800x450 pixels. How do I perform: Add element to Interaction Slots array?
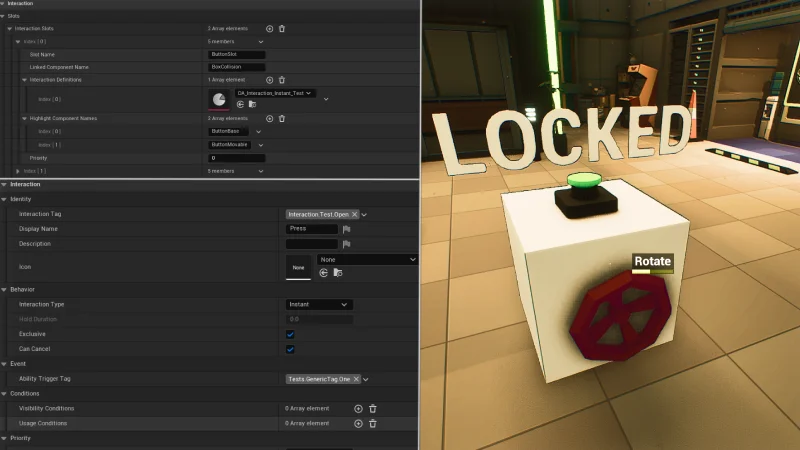269,29
